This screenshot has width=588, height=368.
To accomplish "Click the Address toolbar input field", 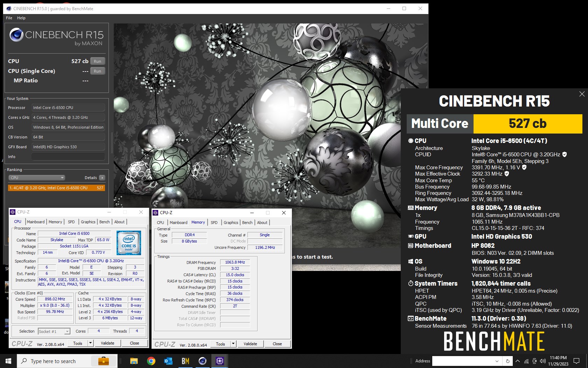I will (462, 361).
